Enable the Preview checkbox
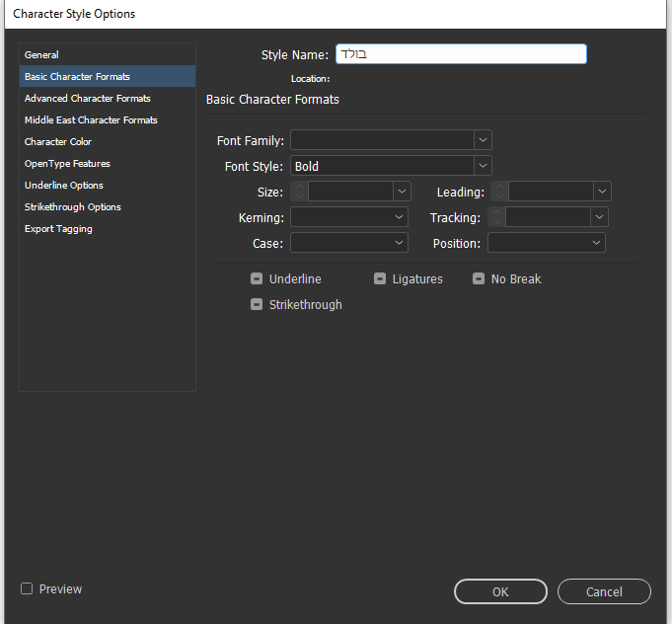The height and width of the screenshot is (624, 672). [x=27, y=589]
